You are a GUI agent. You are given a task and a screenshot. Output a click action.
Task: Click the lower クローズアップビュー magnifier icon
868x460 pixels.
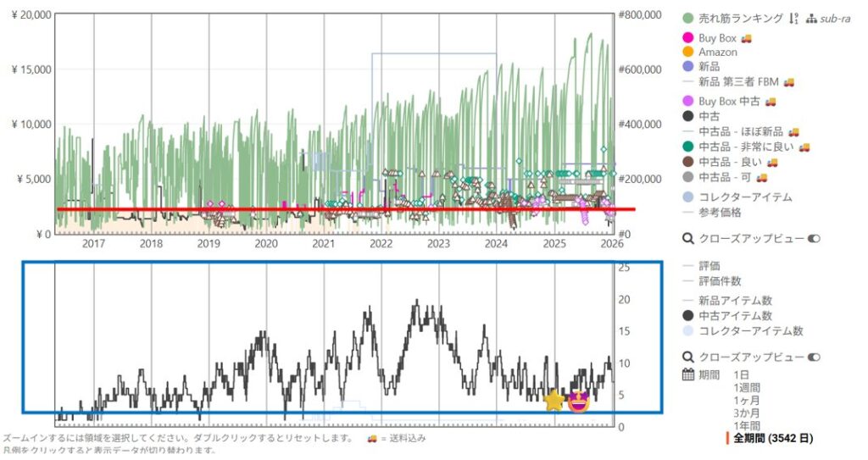[x=688, y=357]
